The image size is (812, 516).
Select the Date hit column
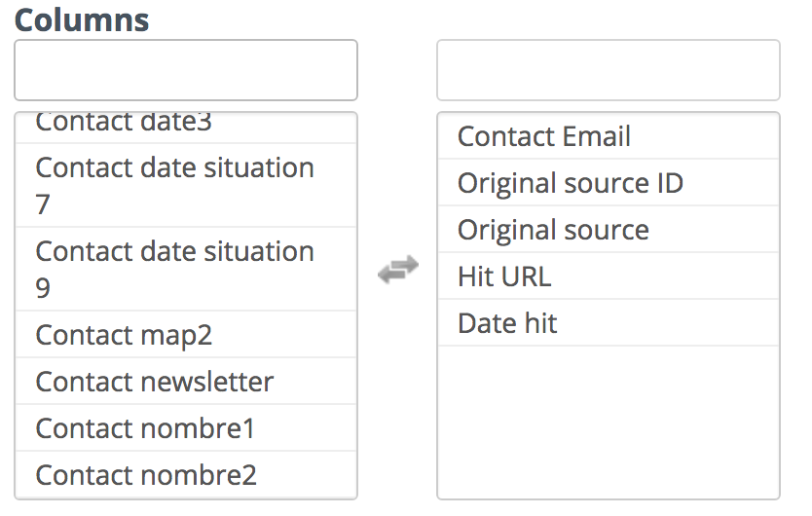click(x=608, y=322)
